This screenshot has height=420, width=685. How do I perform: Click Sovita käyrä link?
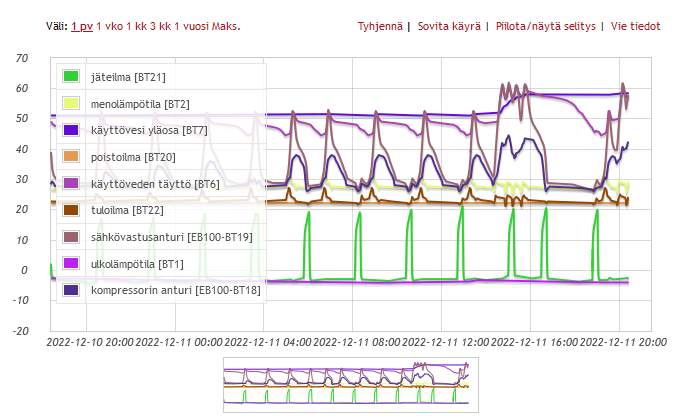(451, 25)
